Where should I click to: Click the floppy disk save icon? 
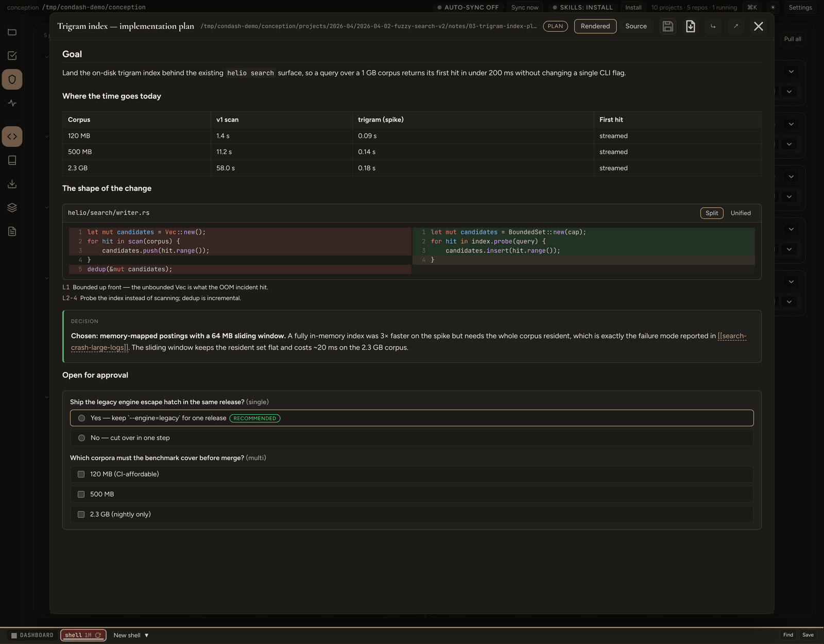click(x=668, y=26)
